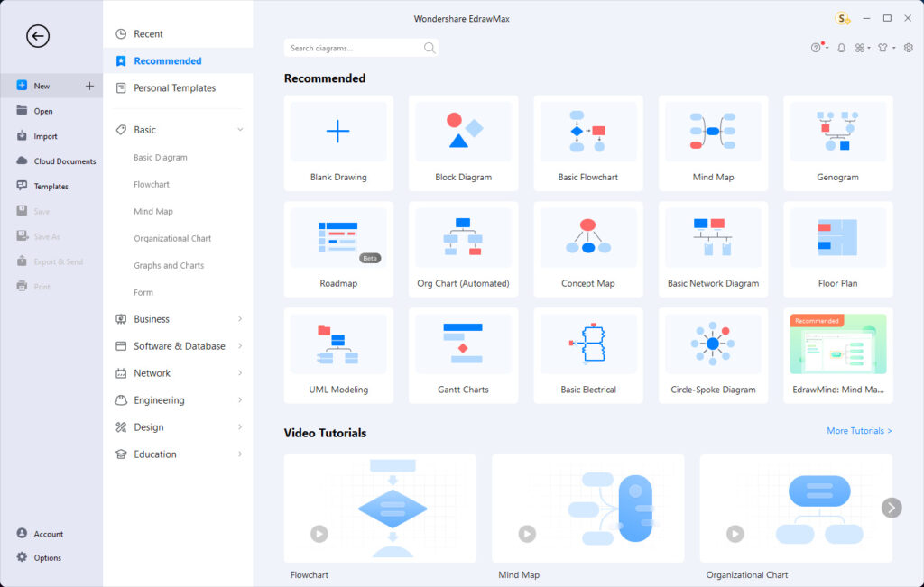The height and width of the screenshot is (587, 924).
Task: Open the Help question-mark icon
Action: pyautogui.click(x=816, y=48)
